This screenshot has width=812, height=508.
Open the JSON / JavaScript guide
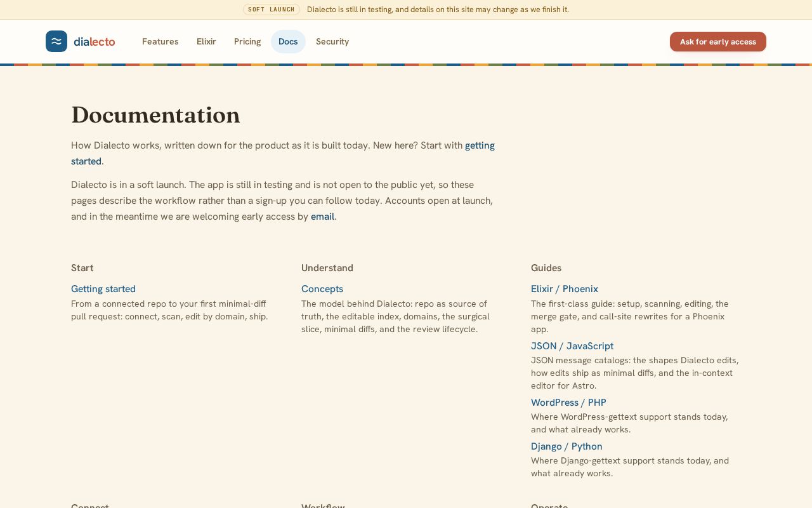coord(572,346)
